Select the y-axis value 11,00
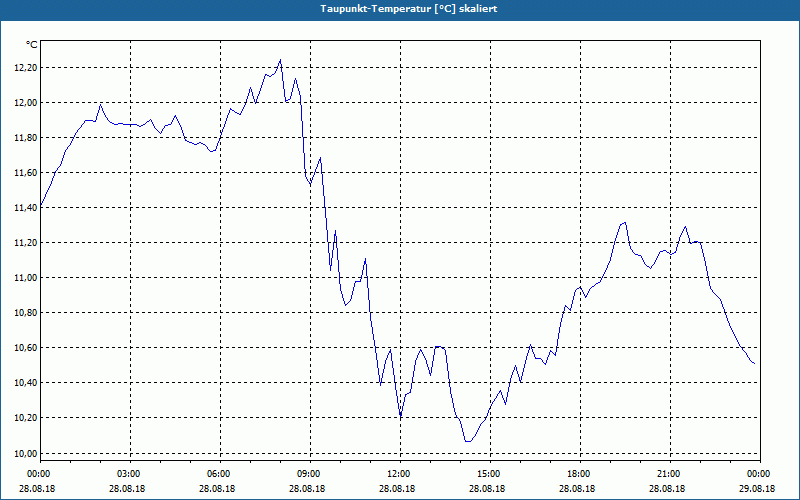This screenshot has width=800, height=500. point(24,278)
